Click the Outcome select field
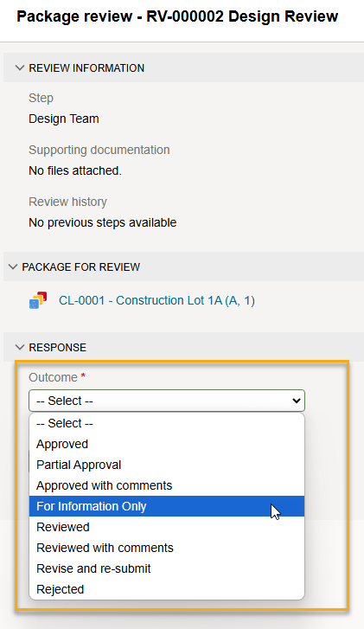Screen dimensions: 364x629 (x=167, y=401)
